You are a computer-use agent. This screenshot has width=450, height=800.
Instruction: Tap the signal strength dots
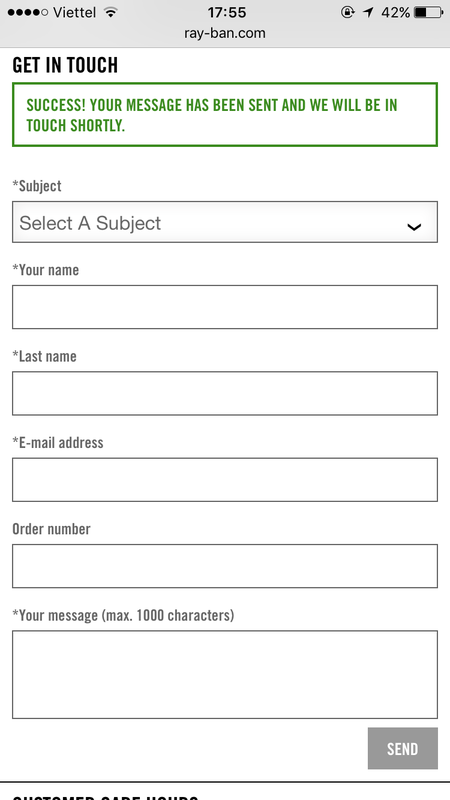(28, 12)
